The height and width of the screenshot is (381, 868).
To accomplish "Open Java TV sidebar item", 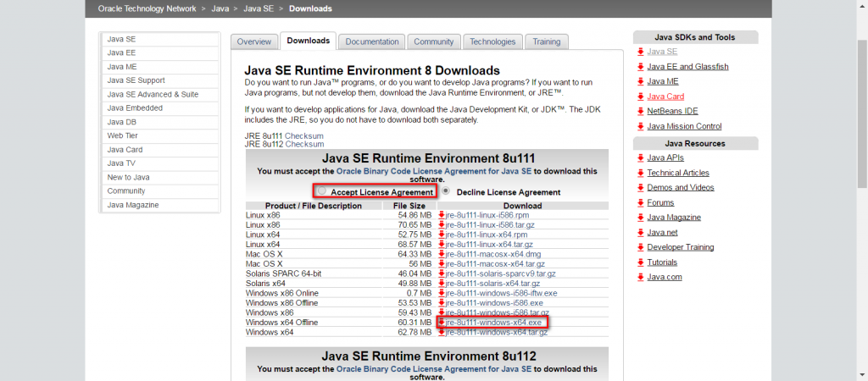I will [x=160, y=163].
